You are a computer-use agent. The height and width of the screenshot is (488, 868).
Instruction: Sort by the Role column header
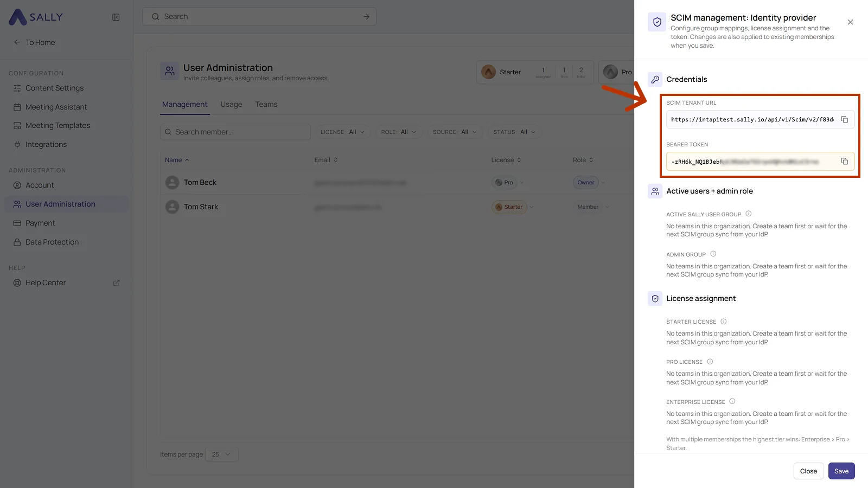click(x=583, y=160)
